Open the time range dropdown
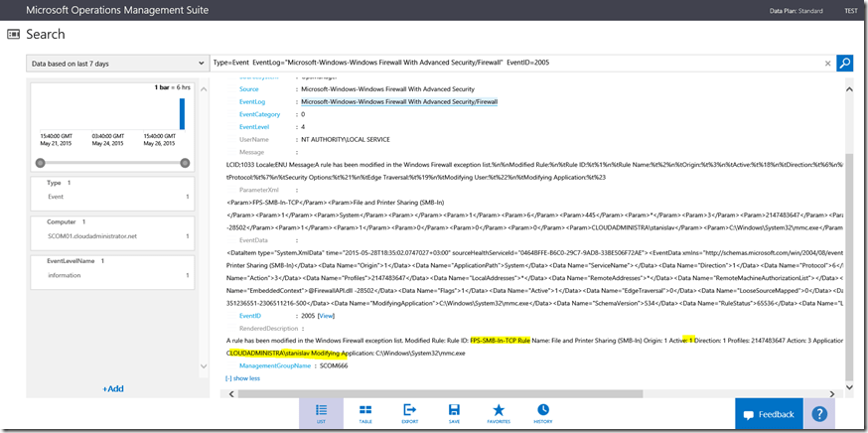Screen dimensions: 868x433 click(x=117, y=64)
